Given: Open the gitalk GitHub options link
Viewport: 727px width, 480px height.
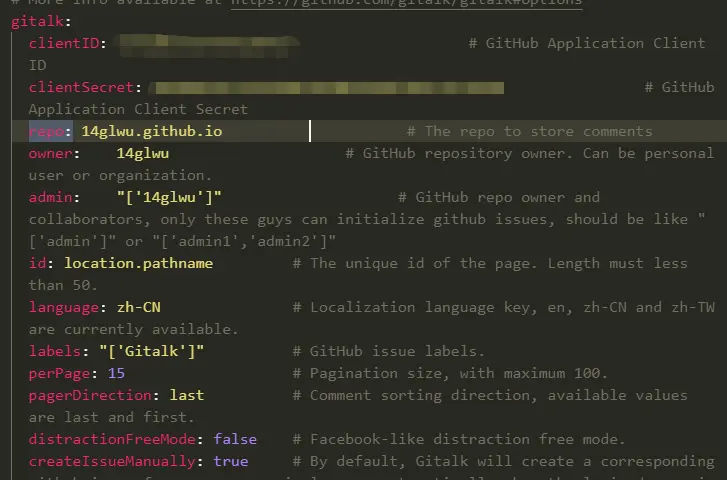Looking at the screenshot, I should pos(407,3).
